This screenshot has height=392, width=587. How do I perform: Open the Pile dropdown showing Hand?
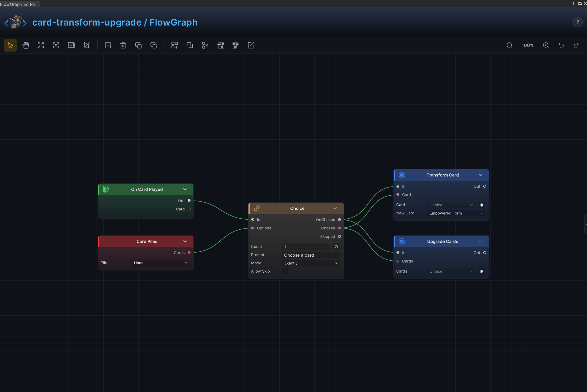pos(160,263)
